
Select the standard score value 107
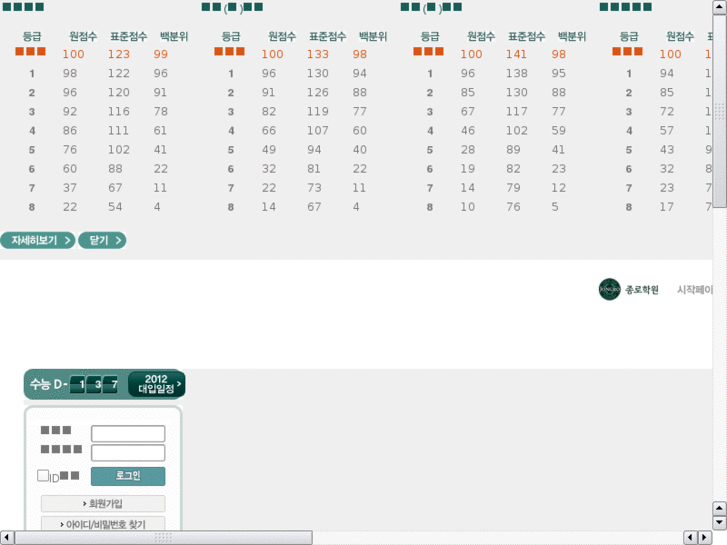(x=318, y=130)
